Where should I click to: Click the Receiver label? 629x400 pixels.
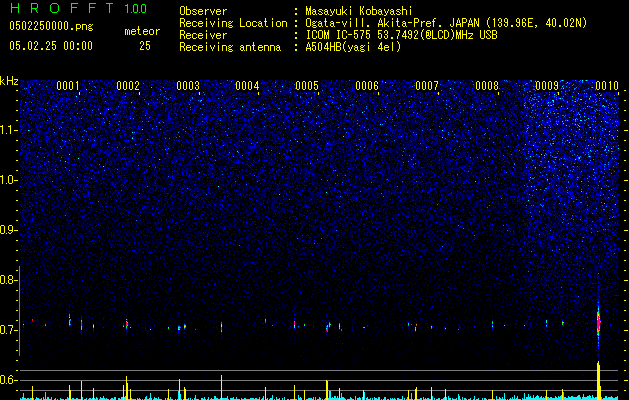click(203, 35)
